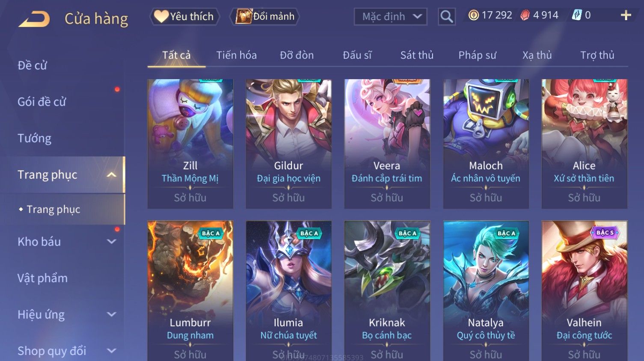Click the blue voucher currency icon

pos(577,15)
